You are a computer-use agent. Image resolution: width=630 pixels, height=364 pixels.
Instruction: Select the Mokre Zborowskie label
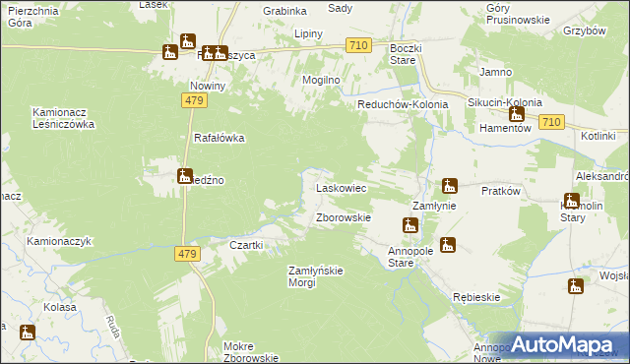coord(251,352)
